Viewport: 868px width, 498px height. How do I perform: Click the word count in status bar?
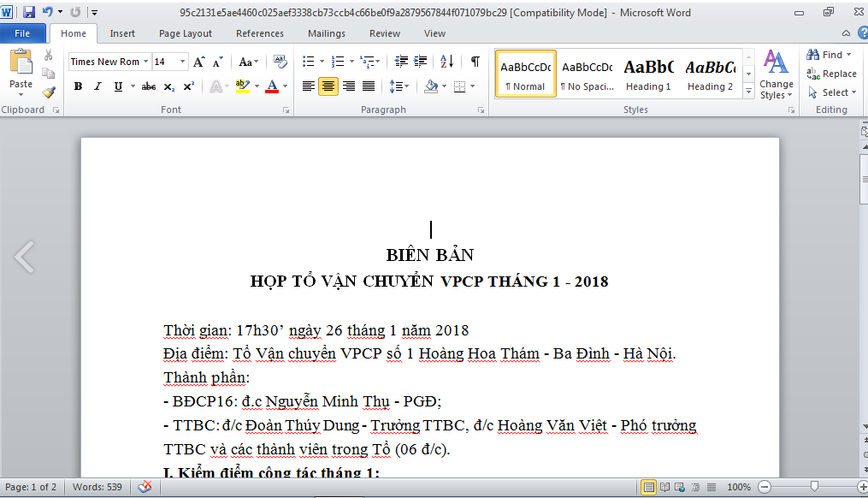pyautogui.click(x=97, y=488)
